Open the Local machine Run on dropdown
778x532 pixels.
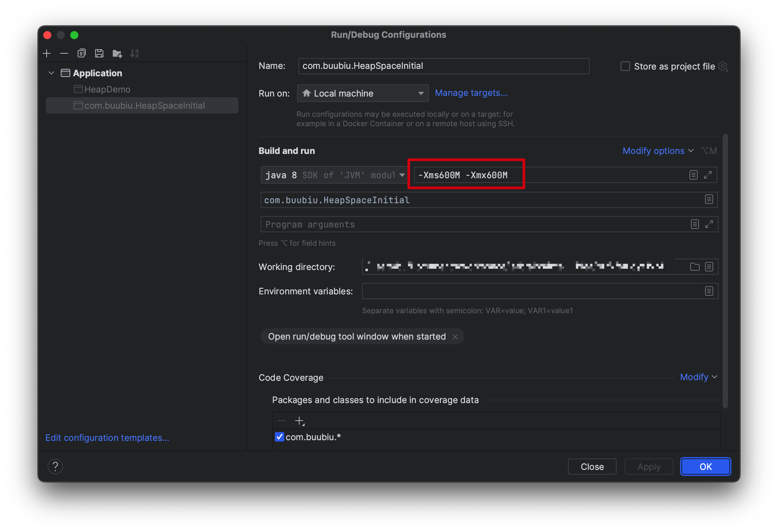tap(363, 93)
